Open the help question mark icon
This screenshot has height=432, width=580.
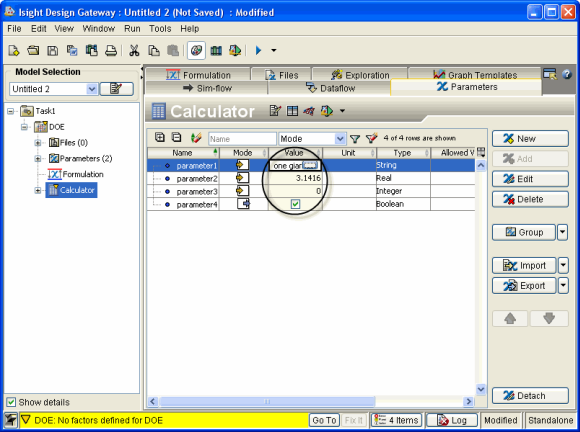[567, 74]
